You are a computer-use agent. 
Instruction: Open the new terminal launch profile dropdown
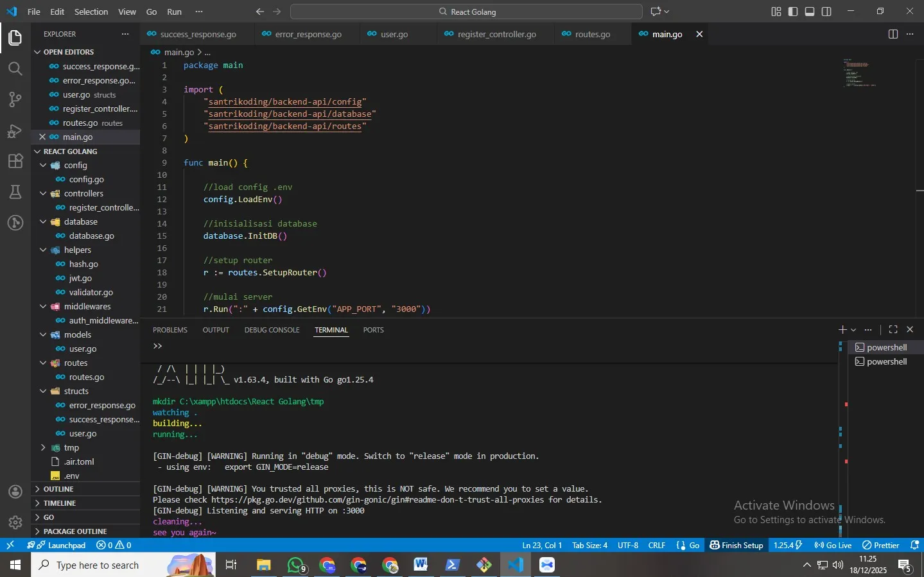[853, 329]
